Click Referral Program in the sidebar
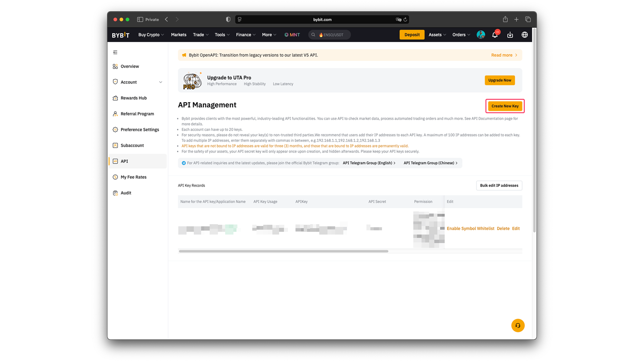Image resolution: width=644 pixels, height=362 pixels. click(x=138, y=114)
